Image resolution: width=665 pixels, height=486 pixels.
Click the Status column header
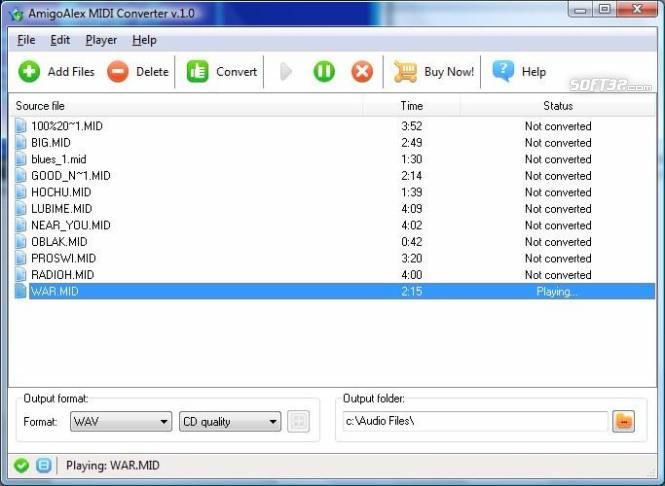[558, 106]
